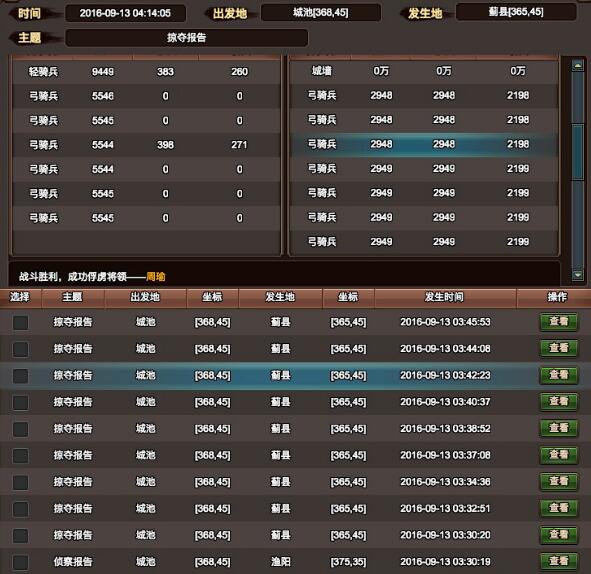Image resolution: width=591 pixels, height=574 pixels.
Task: Click the 出发地 column header
Action: [145, 297]
